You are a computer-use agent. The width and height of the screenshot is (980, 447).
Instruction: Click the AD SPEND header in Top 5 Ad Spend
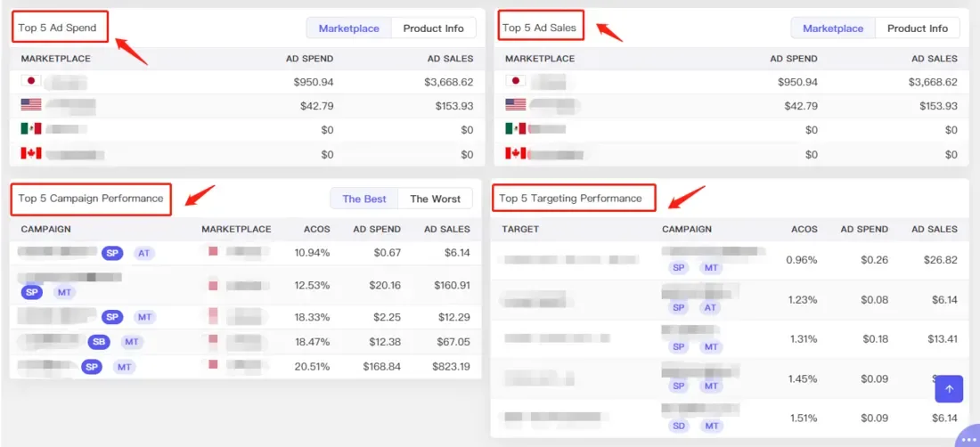pyautogui.click(x=309, y=59)
